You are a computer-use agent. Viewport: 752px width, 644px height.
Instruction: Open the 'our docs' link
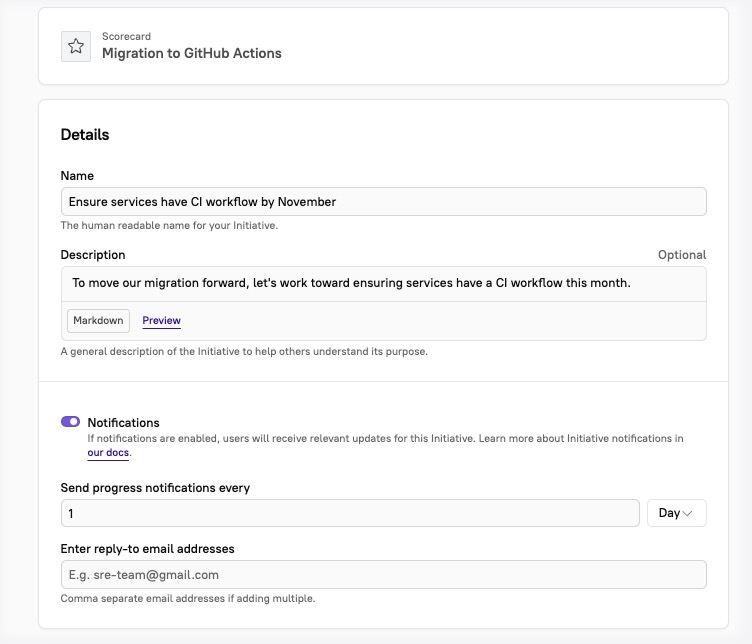pyautogui.click(x=108, y=453)
